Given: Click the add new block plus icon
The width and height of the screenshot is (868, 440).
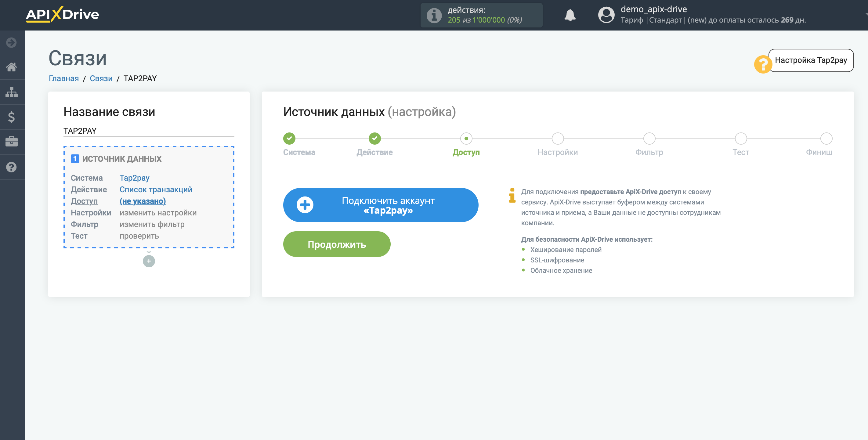Looking at the screenshot, I should coord(149,261).
